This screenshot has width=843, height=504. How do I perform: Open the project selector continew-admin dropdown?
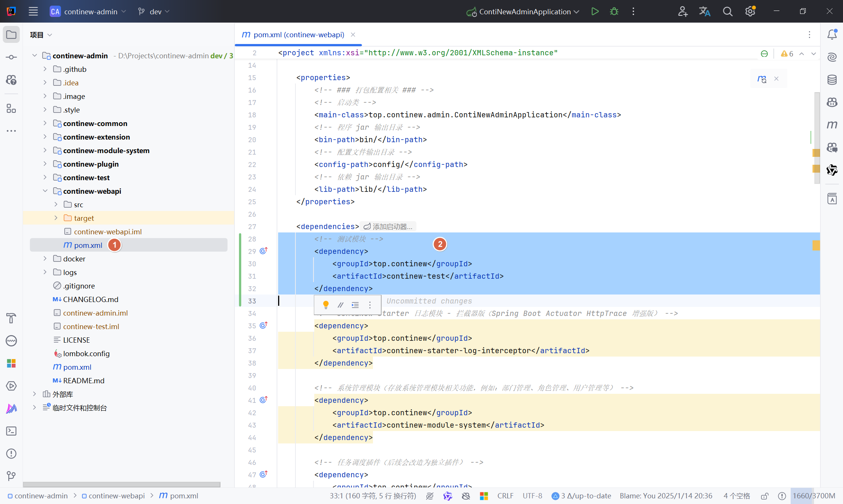point(88,12)
